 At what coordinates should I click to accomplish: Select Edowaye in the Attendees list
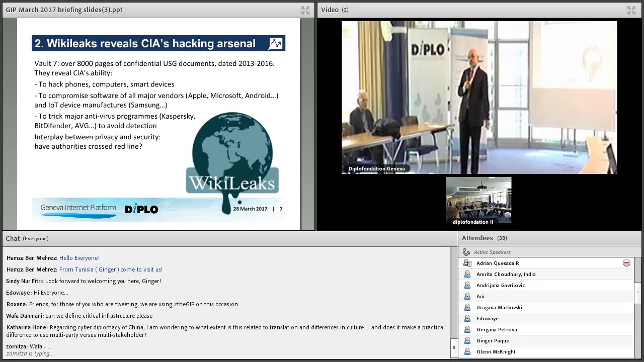(546, 318)
